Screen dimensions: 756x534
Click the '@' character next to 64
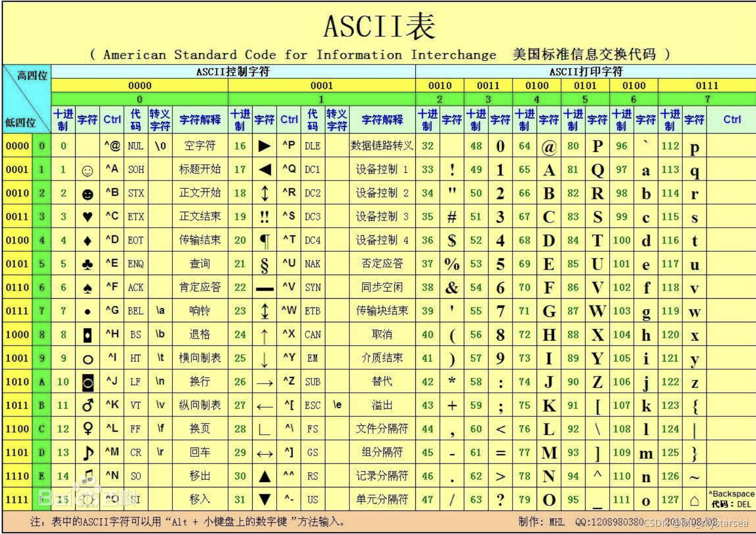pyautogui.click(x=549, y=147)
